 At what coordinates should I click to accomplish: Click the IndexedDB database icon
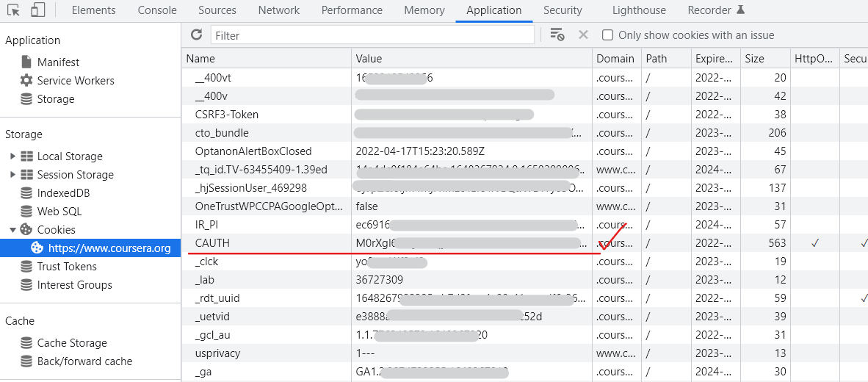[x=26, y=193]
